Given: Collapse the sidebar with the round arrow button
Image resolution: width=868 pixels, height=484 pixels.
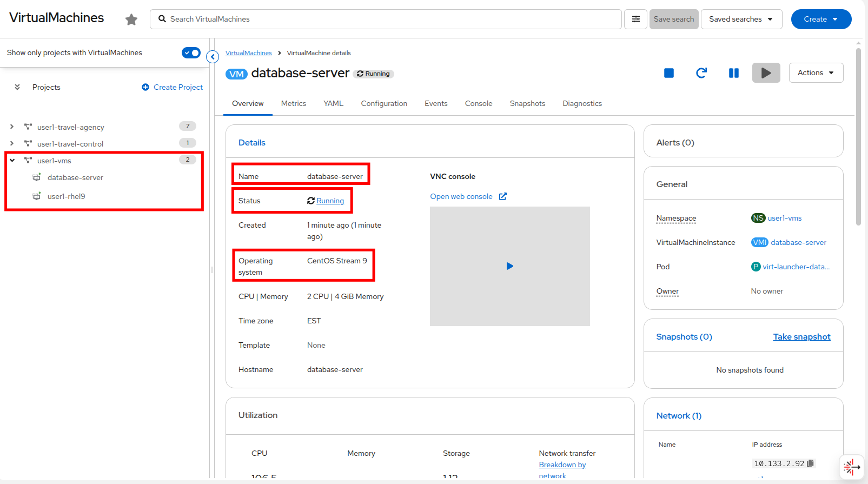Looking at the screenshot, I should pos(213,57).
